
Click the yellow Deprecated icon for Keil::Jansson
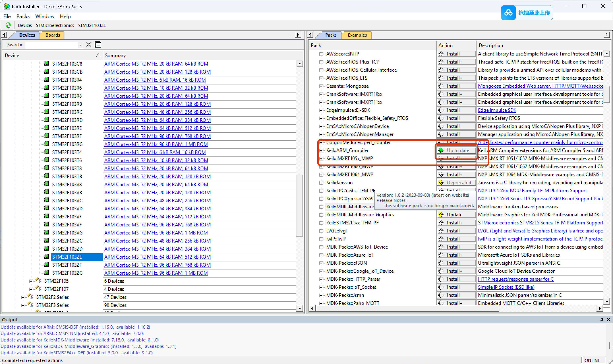click(441, 182)
